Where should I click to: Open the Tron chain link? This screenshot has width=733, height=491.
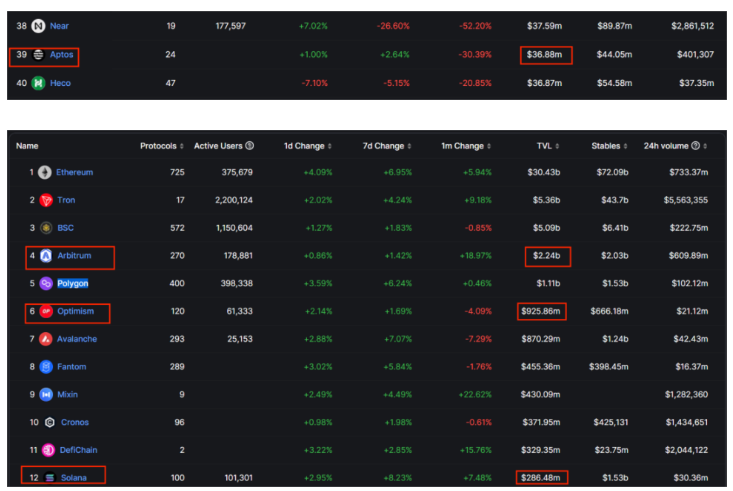(66, 200)
